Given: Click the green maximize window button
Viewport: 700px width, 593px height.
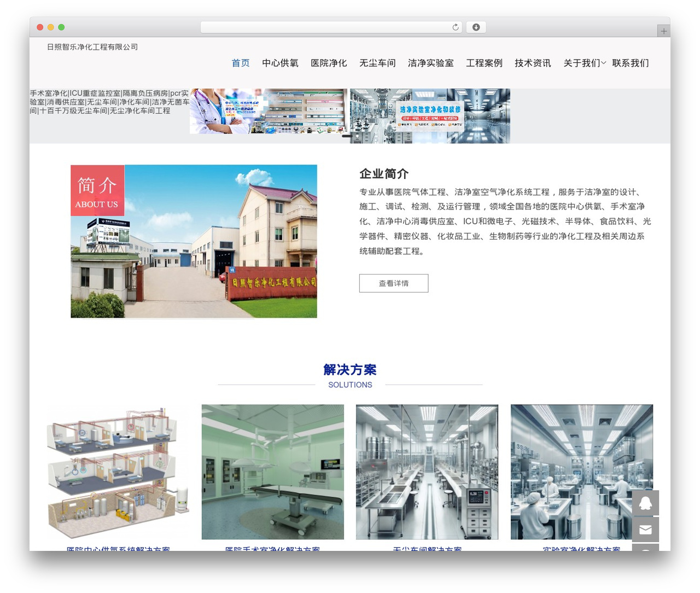Looking at the screenshot, I should (61, 27).
